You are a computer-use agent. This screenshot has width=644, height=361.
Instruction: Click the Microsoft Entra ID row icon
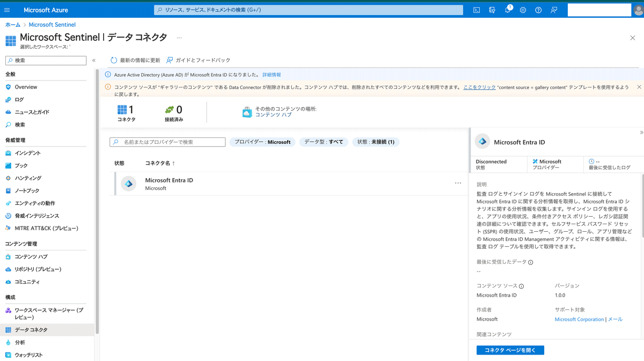tap(128, 183)
